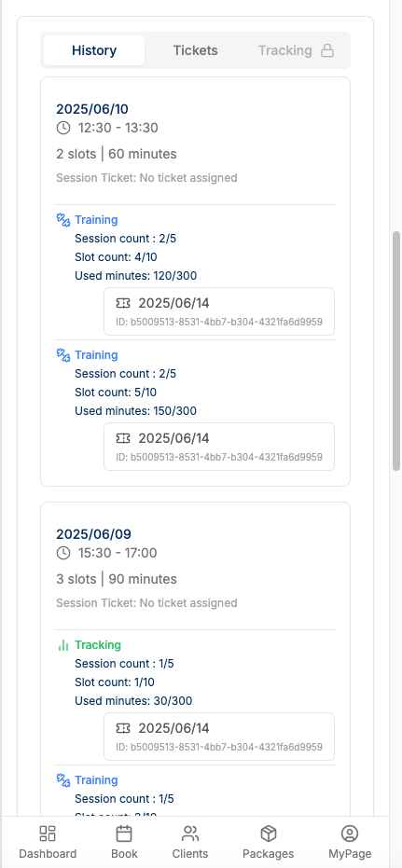Click the green Tracking bar chart icon
Image resolution: width=402 pixels, height=868 pixels.
coord(63,645)
